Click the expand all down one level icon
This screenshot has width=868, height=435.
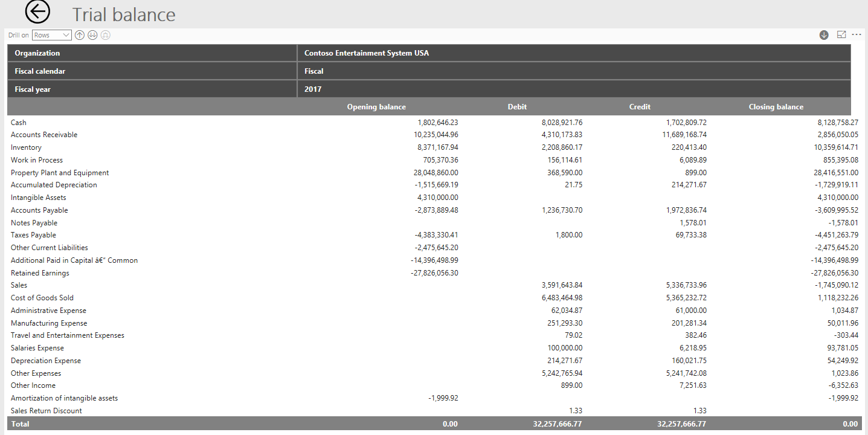[105, 35]
